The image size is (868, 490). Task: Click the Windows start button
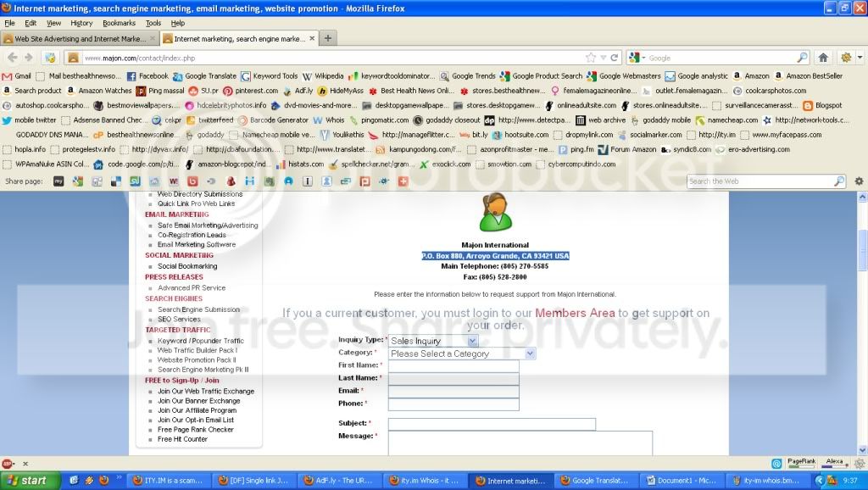tap(28, 481)
